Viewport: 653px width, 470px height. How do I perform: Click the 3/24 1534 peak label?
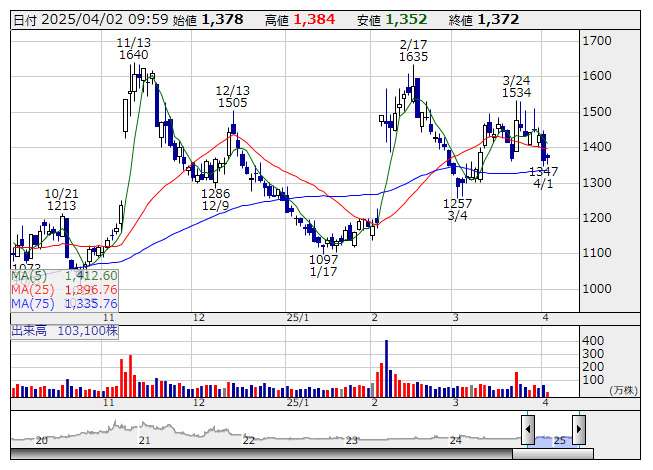coord(516,87)
